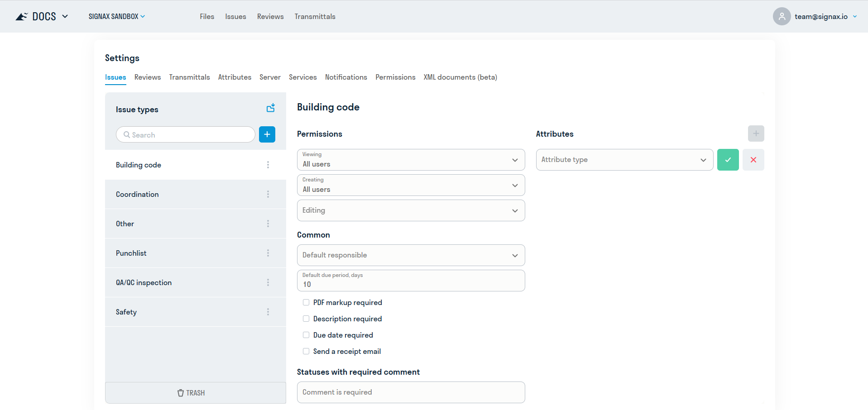
Task: Select the Coordination issue type
Action: pyautogui.click(x=196, y=194)
